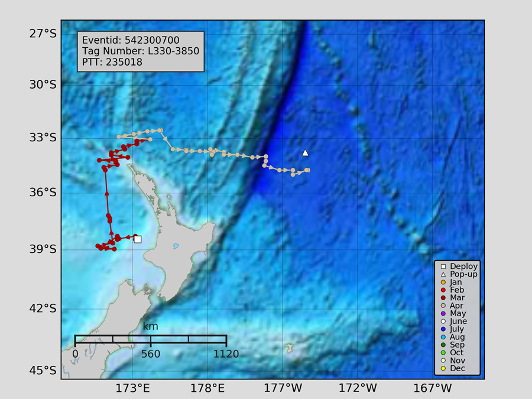Select the PTT 235018 text line

pyautogui.click(x=112, y=61)
